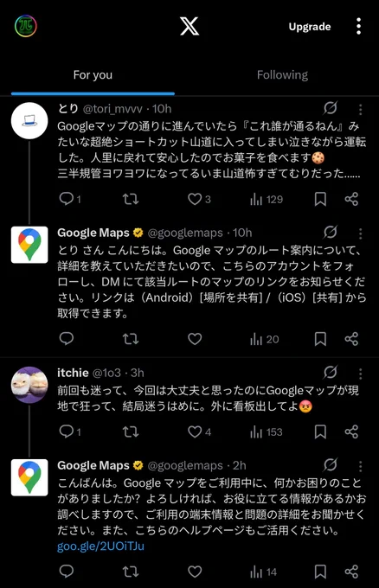
Task: Open the goo.gle/2UOiTJu help link
Action: click(x=100, y=546)
